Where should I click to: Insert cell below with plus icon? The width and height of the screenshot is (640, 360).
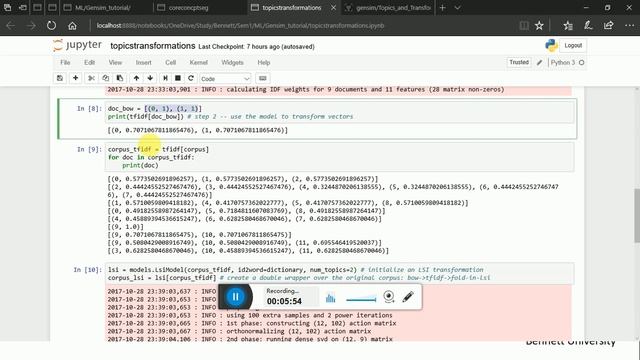tap(76, 78)
